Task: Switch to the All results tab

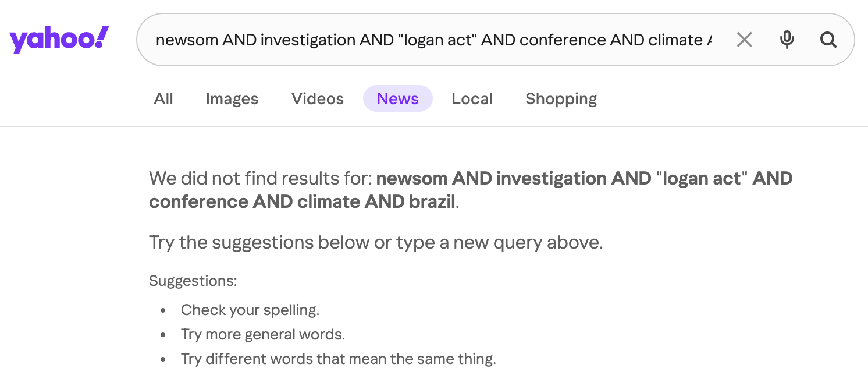Action: pos(163,99)
